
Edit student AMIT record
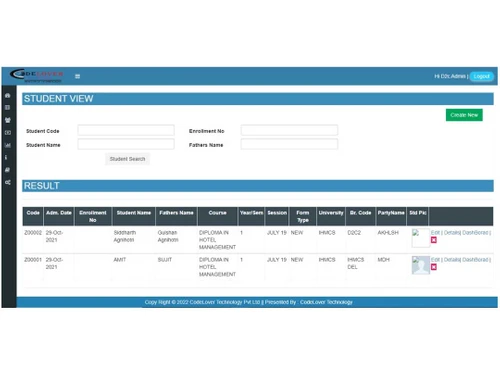coord(435,259)
